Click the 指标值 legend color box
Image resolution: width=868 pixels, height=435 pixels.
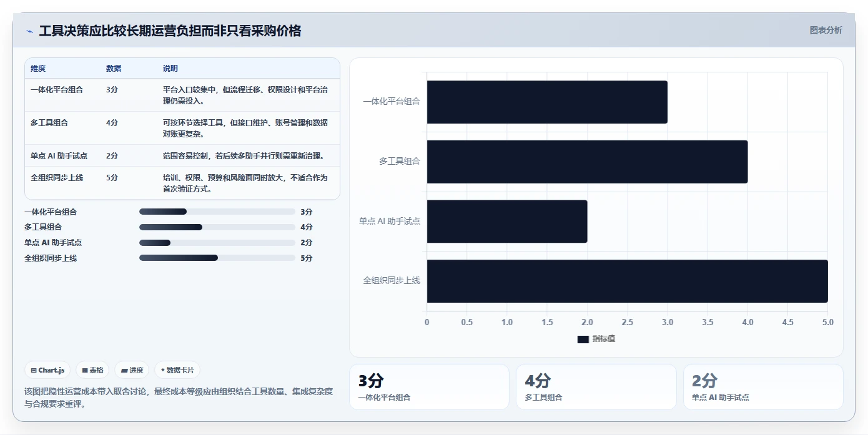[x=583, y=339]
